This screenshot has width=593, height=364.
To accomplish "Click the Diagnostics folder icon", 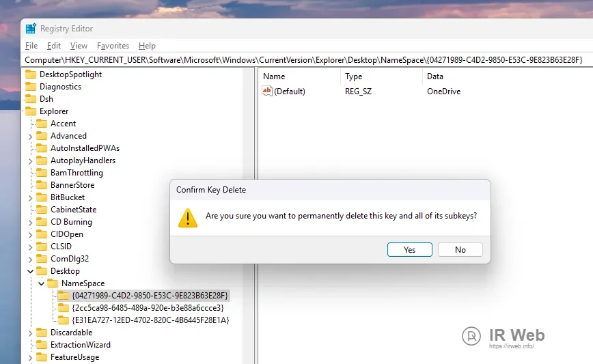I will point(31,87).
